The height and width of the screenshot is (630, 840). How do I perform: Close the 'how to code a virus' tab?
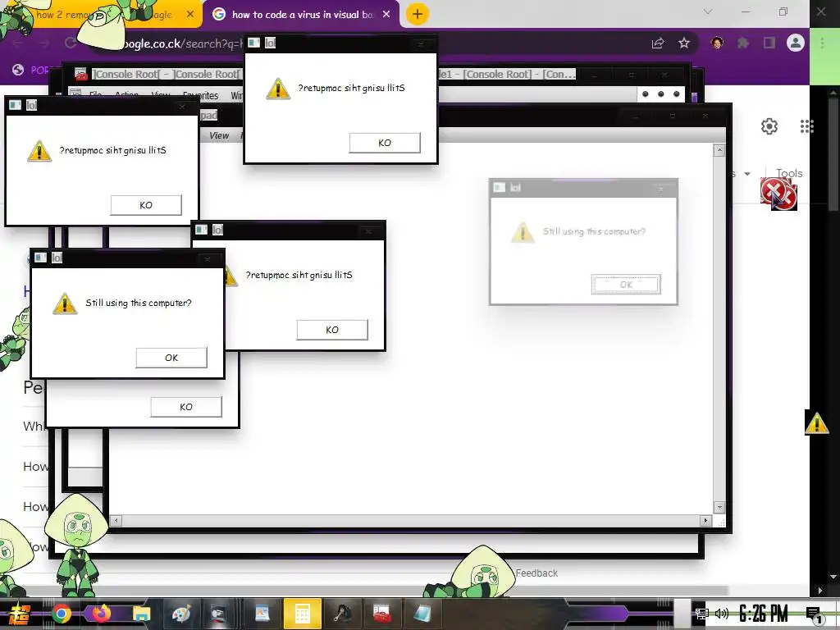point(386,15)
